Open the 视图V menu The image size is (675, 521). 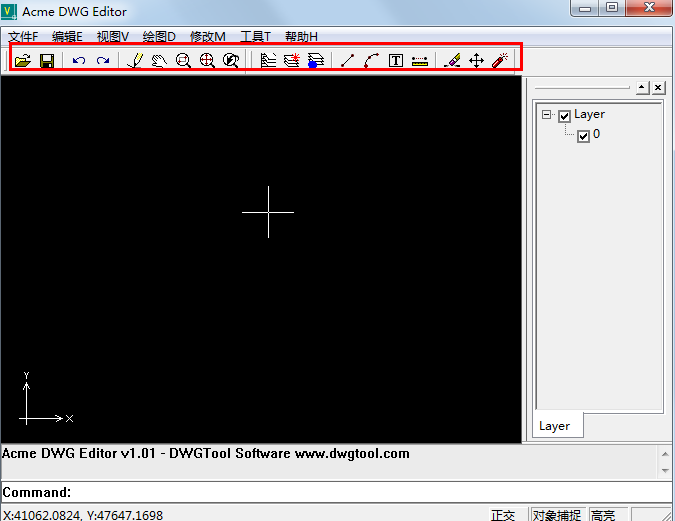(x=113, y=37)
